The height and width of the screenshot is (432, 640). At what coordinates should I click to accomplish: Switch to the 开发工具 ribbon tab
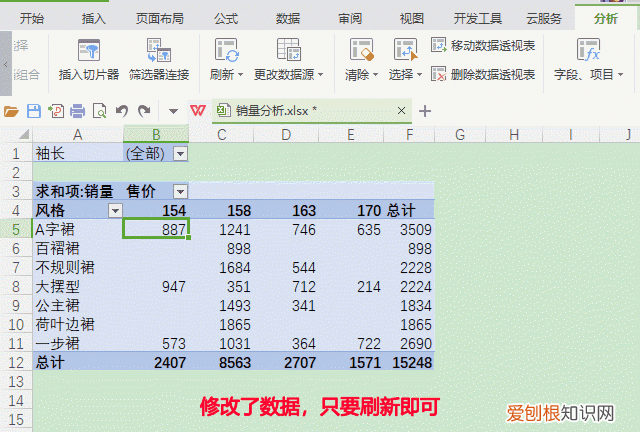[478, 18]
